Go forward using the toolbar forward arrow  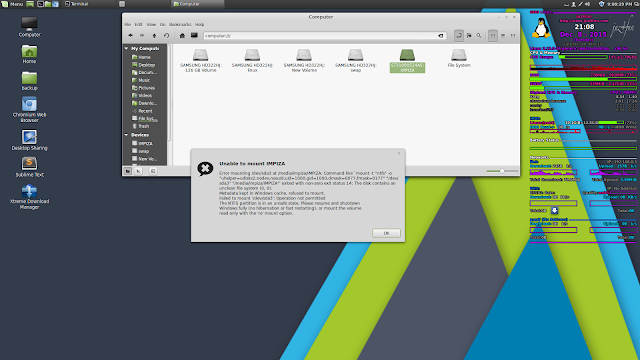(x=142, y=36)
